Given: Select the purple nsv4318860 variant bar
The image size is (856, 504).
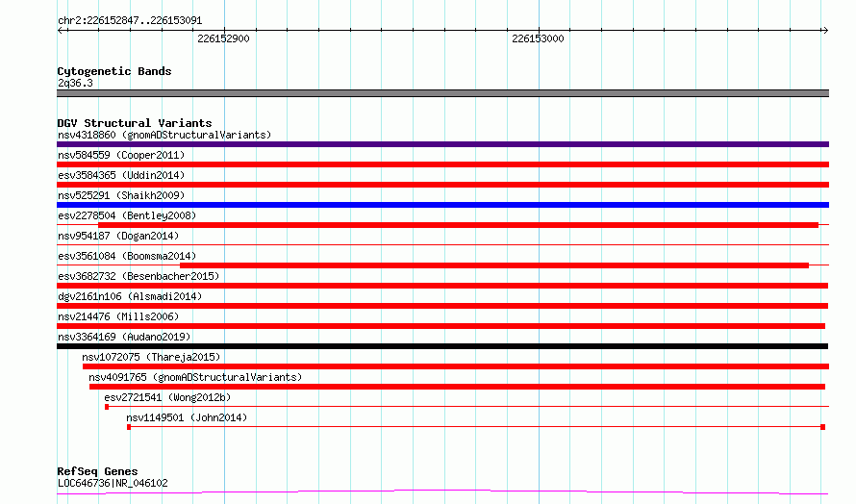Looking at the screenshot, I should [442, 144].
